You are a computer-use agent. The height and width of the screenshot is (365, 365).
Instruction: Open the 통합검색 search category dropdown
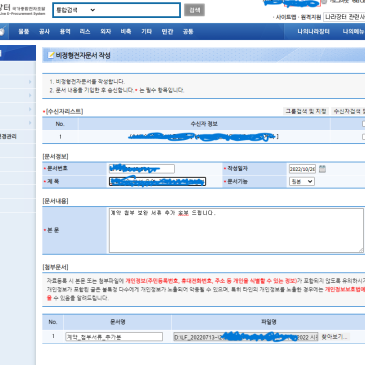pyautogui.click(x=76, y=10)
